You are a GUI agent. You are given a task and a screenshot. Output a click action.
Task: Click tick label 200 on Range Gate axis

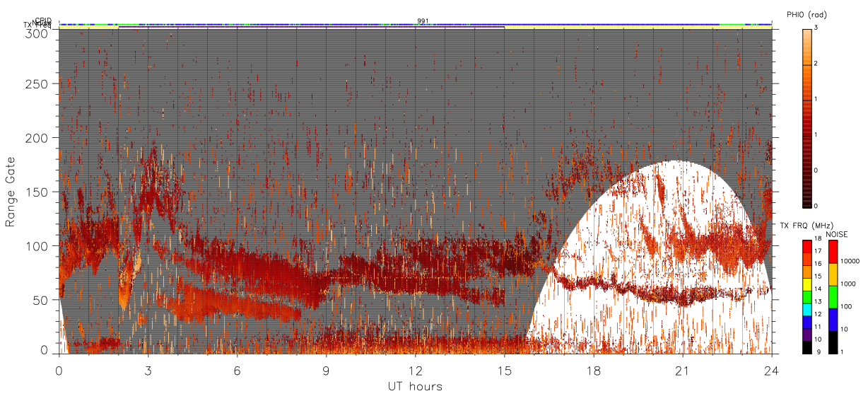(37, 138)
